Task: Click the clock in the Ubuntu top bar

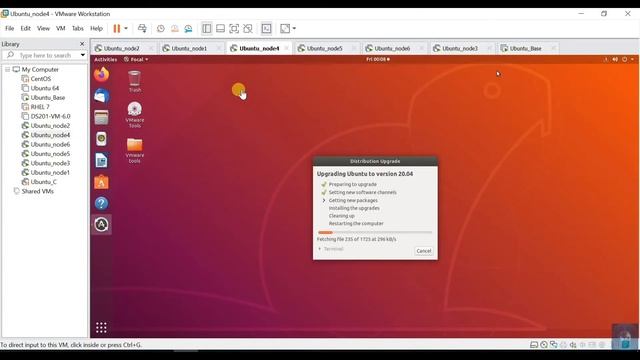Action: click(378, 60)
